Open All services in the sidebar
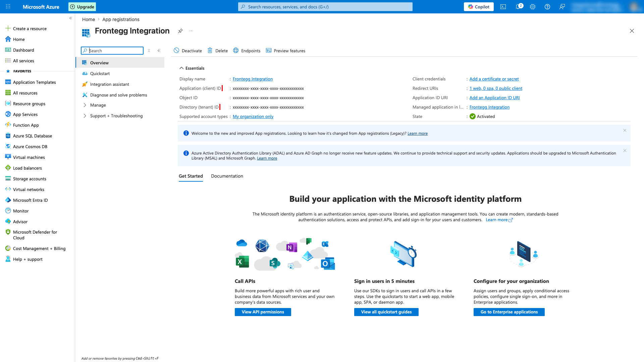Screen dimensions: 644x362 pyautogui.click(x=23, y=61)
